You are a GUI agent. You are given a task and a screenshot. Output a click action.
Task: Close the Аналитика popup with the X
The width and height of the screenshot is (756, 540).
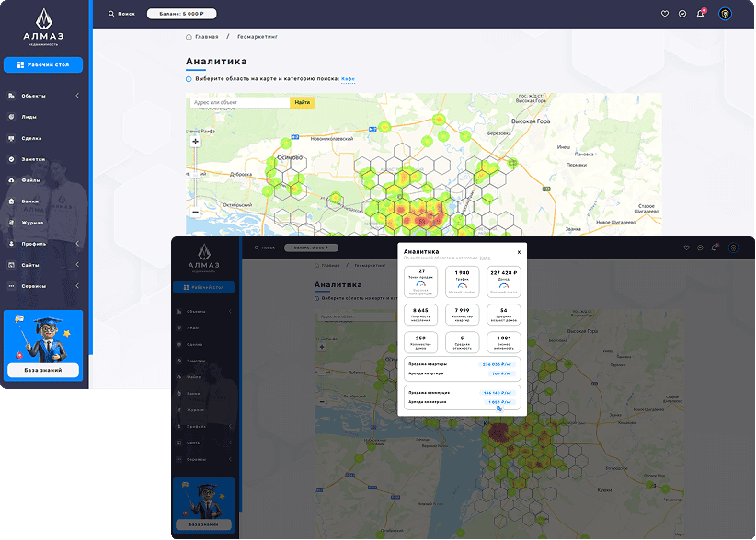tap(519, 251)
